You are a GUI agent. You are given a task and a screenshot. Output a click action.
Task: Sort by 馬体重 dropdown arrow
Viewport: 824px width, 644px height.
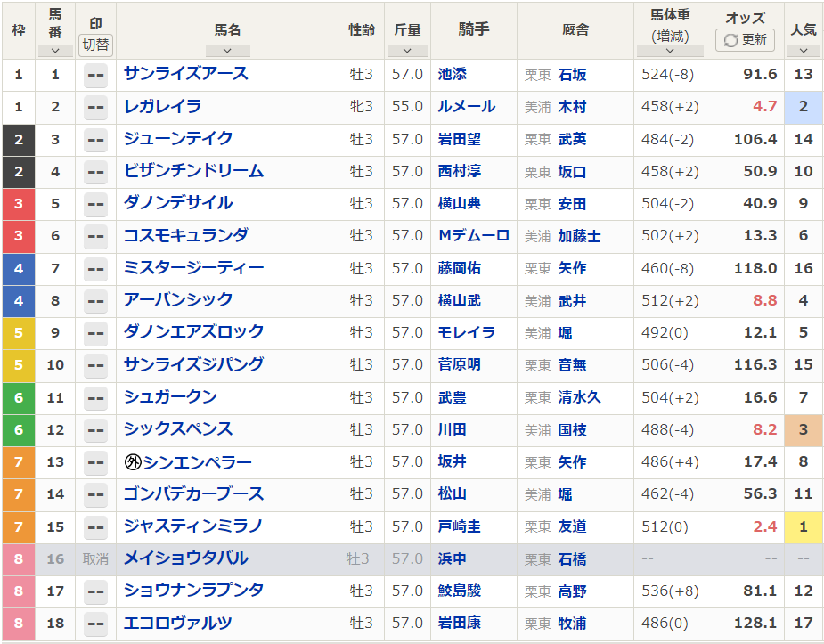coord(670,51)
